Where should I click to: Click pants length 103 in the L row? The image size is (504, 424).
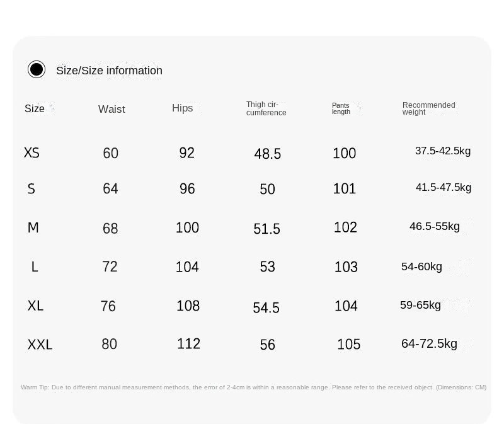click(x=346, y=267)
